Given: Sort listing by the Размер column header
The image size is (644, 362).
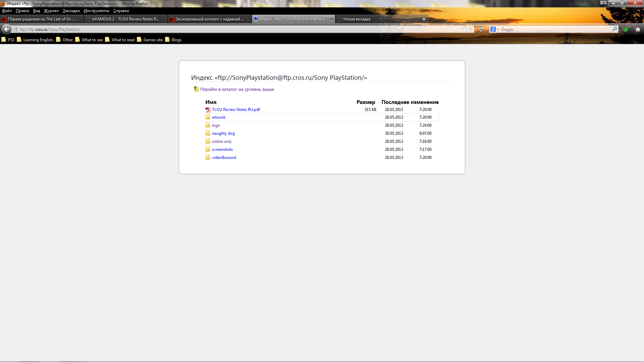Looking at the screenshot, I should (366, 102).
